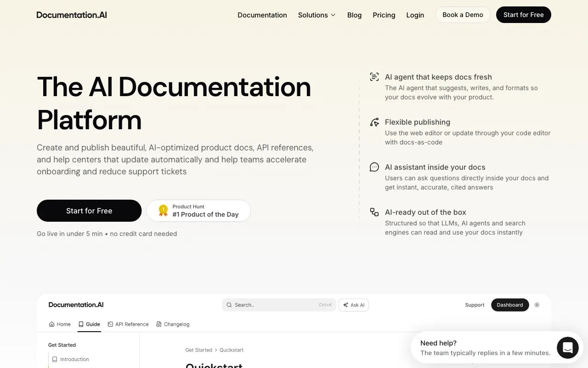Click the Product Hunt medal icon
Screen dimensions: 588x368
(163, 211)
